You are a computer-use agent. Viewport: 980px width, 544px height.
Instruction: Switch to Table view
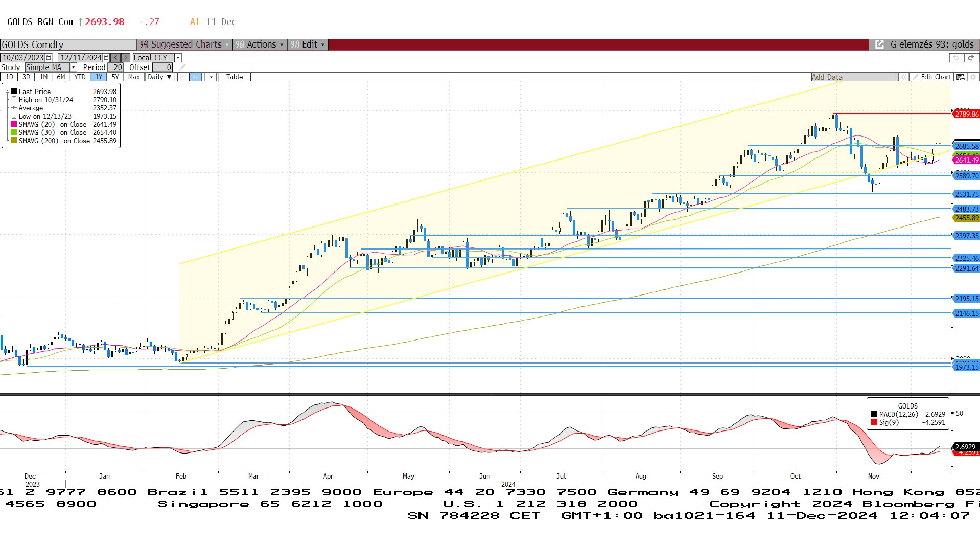[x=235, y=77]
